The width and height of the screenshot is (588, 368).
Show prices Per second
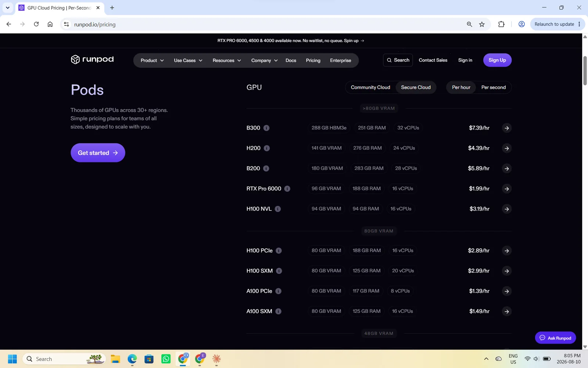[x=494, y=88]
